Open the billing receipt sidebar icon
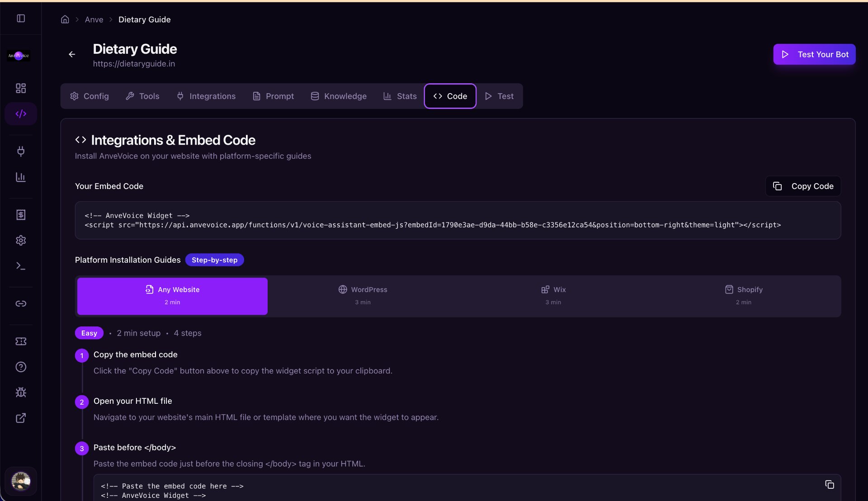868x501 pixels. point(21,215)
